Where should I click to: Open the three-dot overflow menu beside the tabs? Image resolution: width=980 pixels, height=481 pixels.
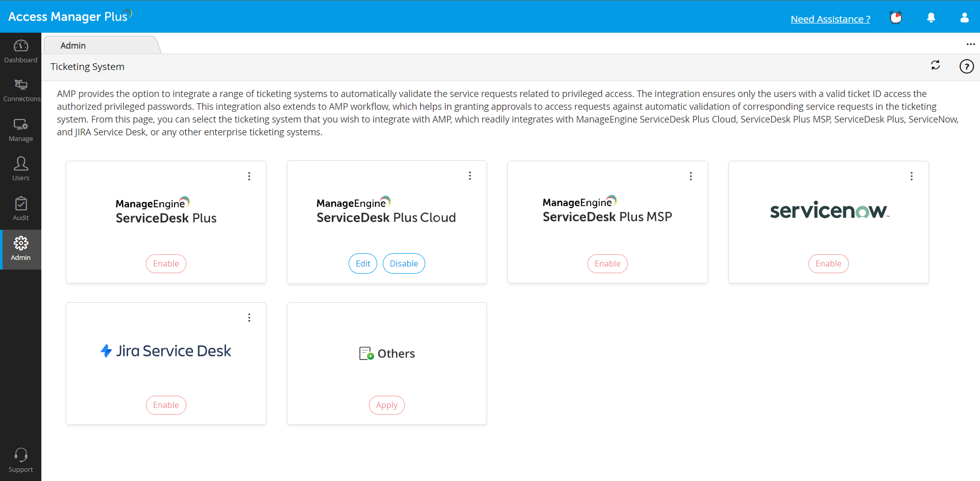click(970, 44)
